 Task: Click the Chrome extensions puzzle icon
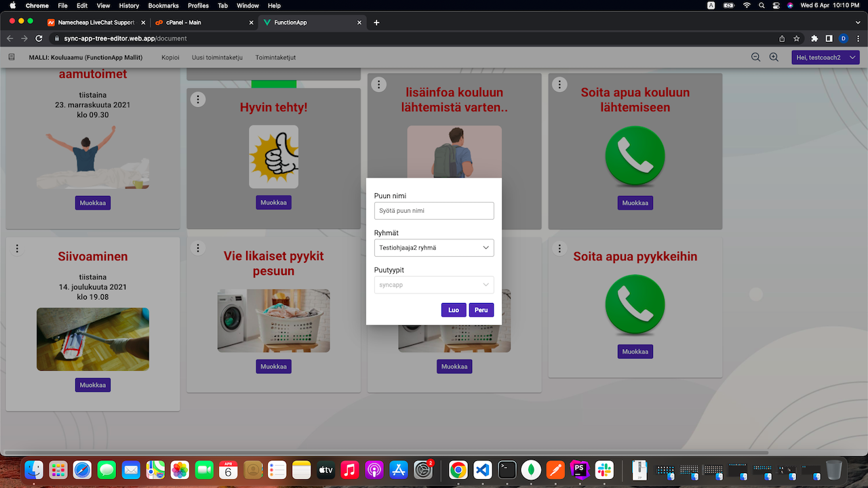(x=814, y=39)
